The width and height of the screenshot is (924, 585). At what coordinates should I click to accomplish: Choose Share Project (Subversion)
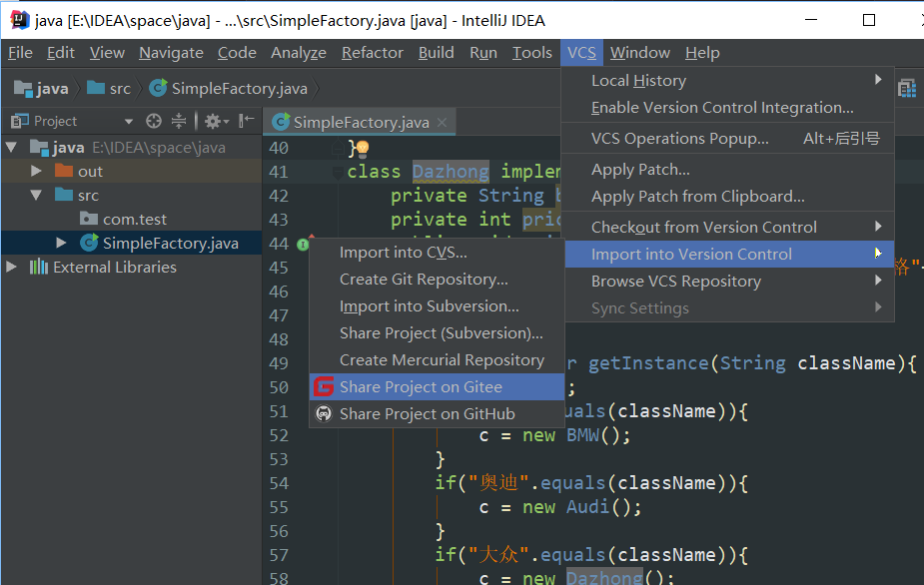click(437, 332)
